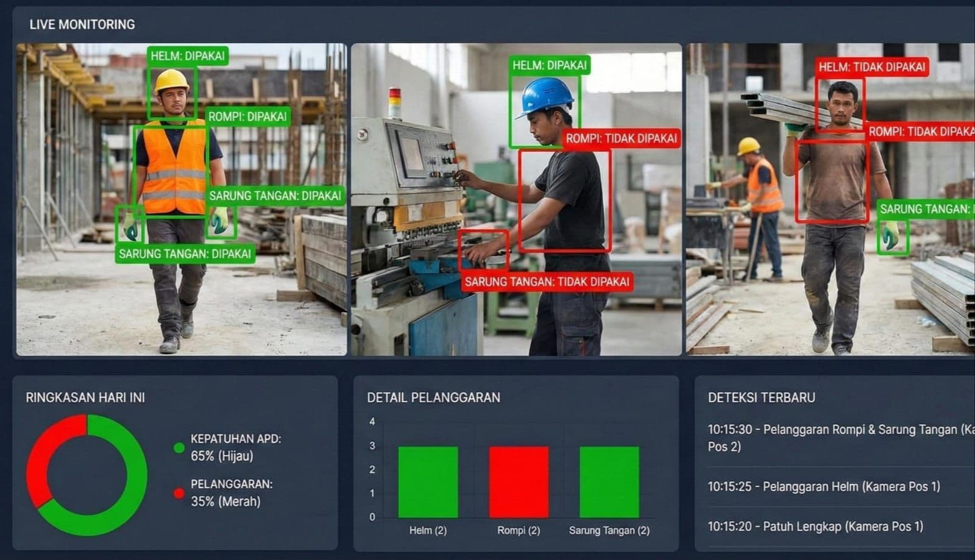
Task: Select the 'ROMPI: DIPAKAI' label in the first feed
Action: coord(247,116)
